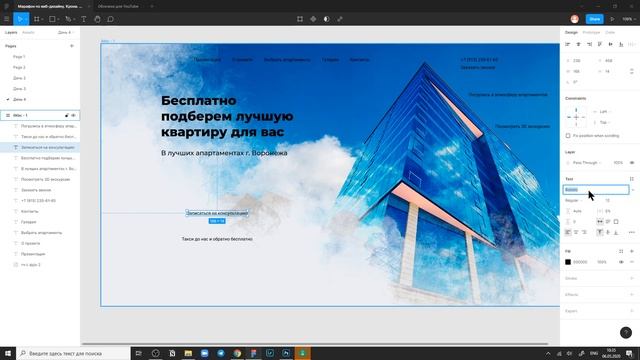Image resolution: width=640 pixels, height=360 pixels.
Task: Click the half-filled circle icon in top toolbar
Action: [327, 19]
